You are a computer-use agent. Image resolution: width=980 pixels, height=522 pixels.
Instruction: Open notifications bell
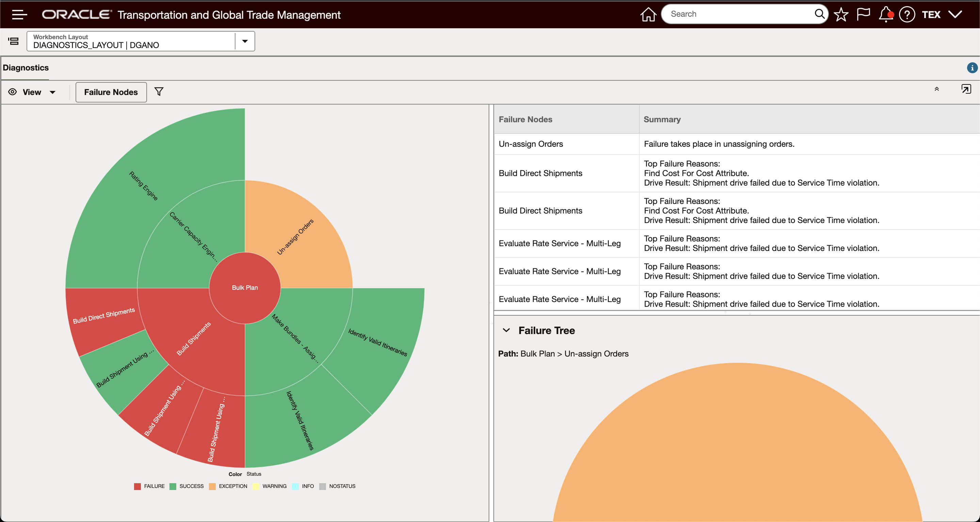click(886, 14)
